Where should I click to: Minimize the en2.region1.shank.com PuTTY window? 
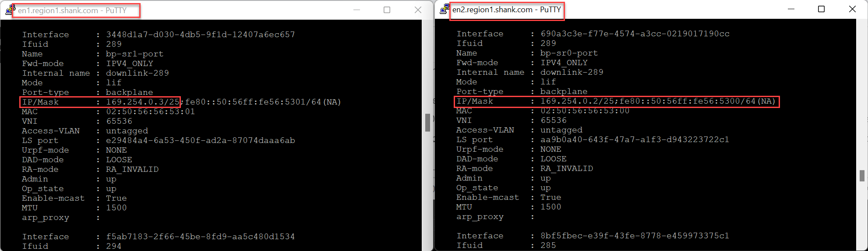[x=791, y=9]
